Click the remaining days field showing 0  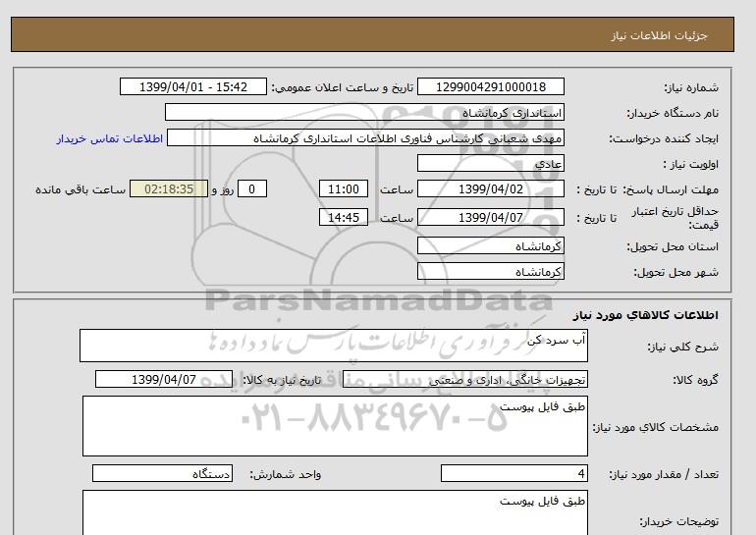coord(251,188)
